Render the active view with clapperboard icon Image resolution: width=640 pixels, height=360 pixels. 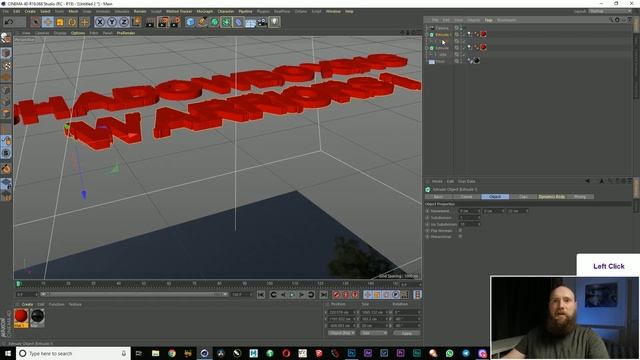coord(150,22)
